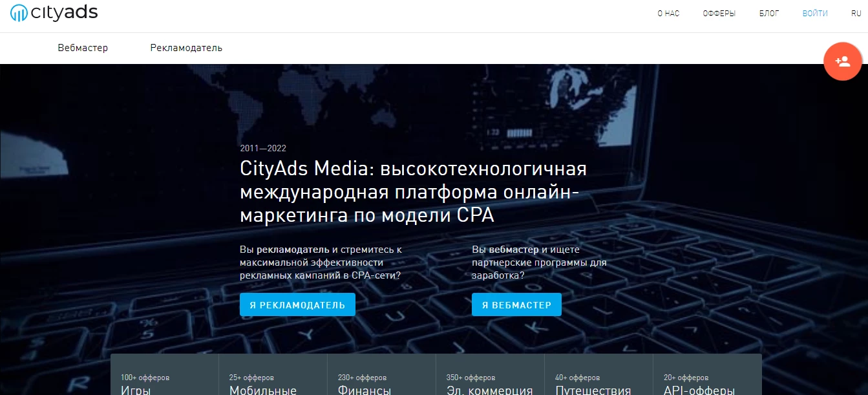This screenshot has width=868, height=395.
Task: Click the 2011—2022 date text
Action: click(x=263, y=148)
